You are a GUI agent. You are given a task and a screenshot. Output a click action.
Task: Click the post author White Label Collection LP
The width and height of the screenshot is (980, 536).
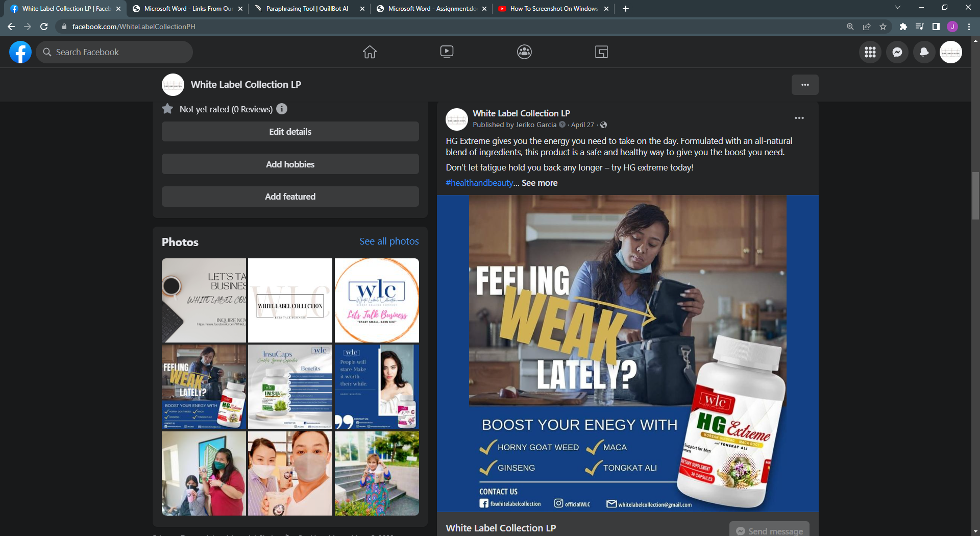(x=521, y=113)
